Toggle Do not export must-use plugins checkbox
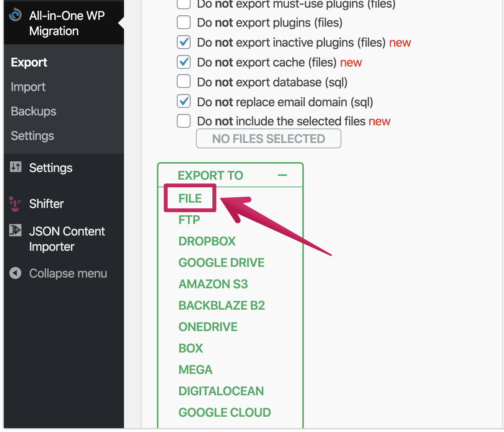 184,4
